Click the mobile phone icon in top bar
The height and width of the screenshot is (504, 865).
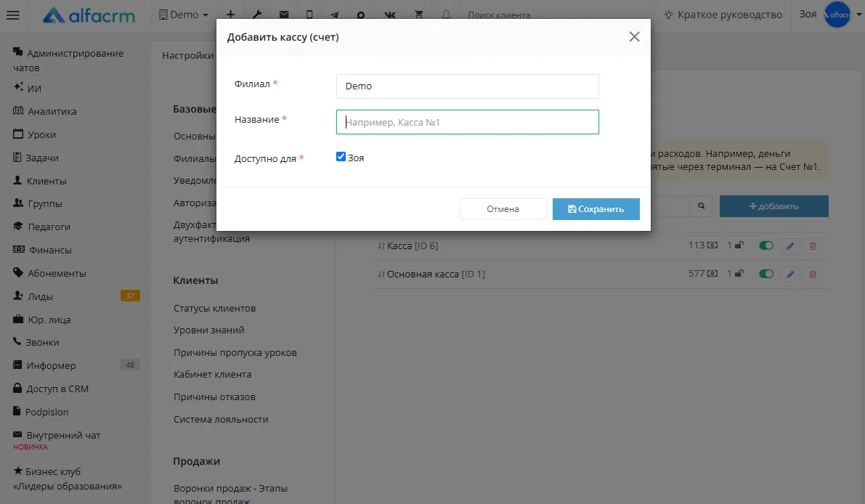(x=309, y=15)
